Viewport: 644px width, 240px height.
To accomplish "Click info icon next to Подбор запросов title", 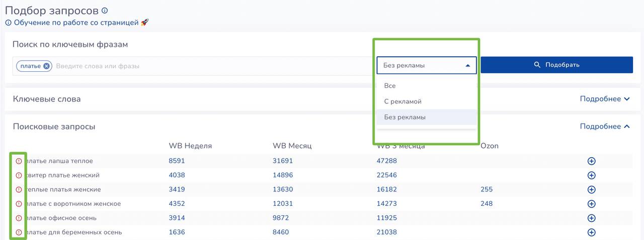I will click(105, 11).
